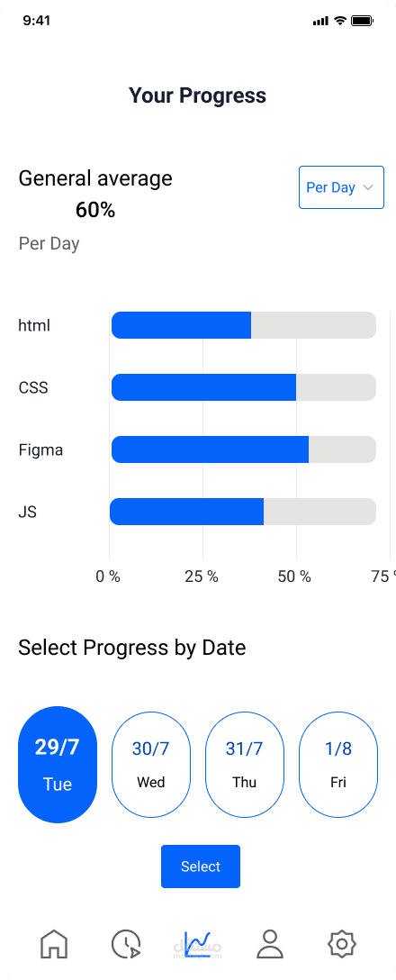The width and height of the screenshot is (396, 980).
Task: Tap the battery icon in status bar
Action: (363, 21)
